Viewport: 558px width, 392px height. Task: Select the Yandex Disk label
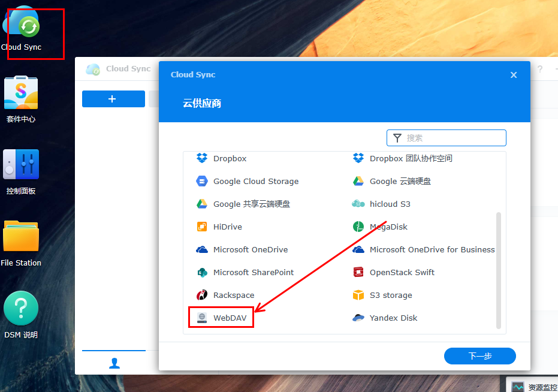[393, 318]
